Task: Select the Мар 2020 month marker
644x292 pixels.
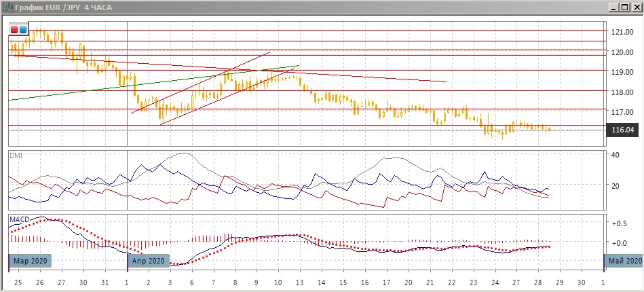Action: [x=30, y=260]
